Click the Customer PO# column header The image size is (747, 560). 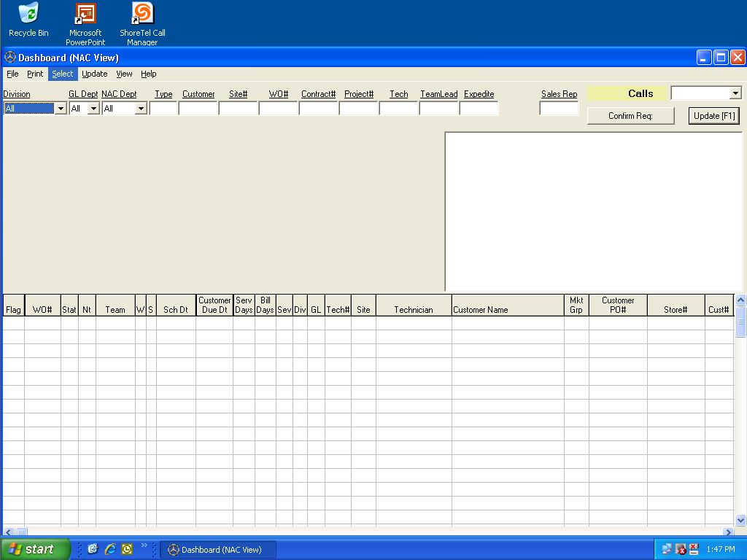[618, 306]
